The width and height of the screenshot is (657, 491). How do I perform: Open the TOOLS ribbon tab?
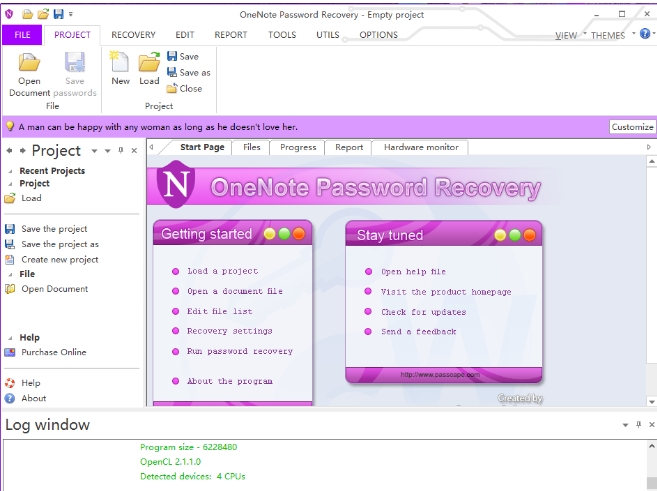[282, 35]
